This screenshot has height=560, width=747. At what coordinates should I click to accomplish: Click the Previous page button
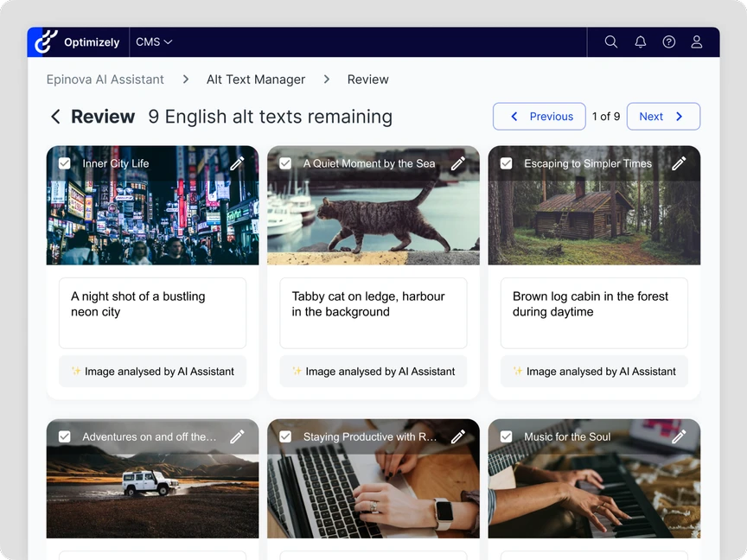tap(539, 116)
